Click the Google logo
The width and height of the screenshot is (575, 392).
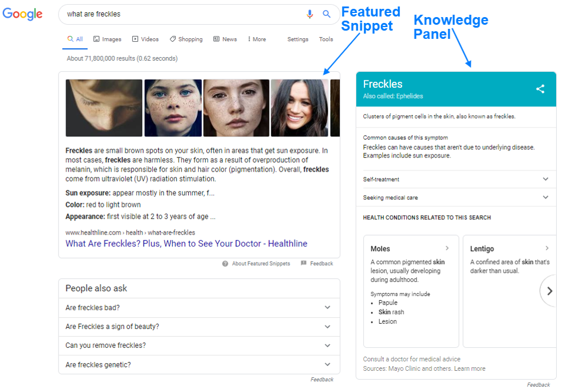pyautogui.click(x=23, y=14)
